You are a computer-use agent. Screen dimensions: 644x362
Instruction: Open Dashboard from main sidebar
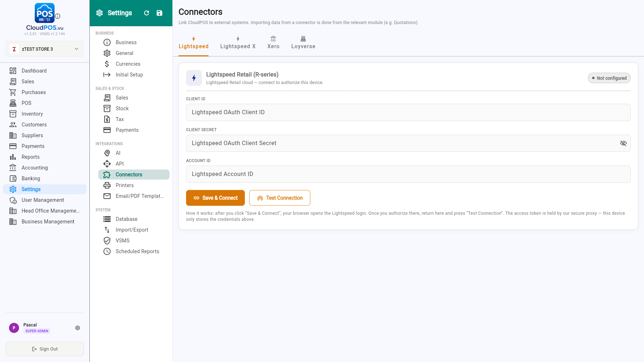(x=45, y=71)
